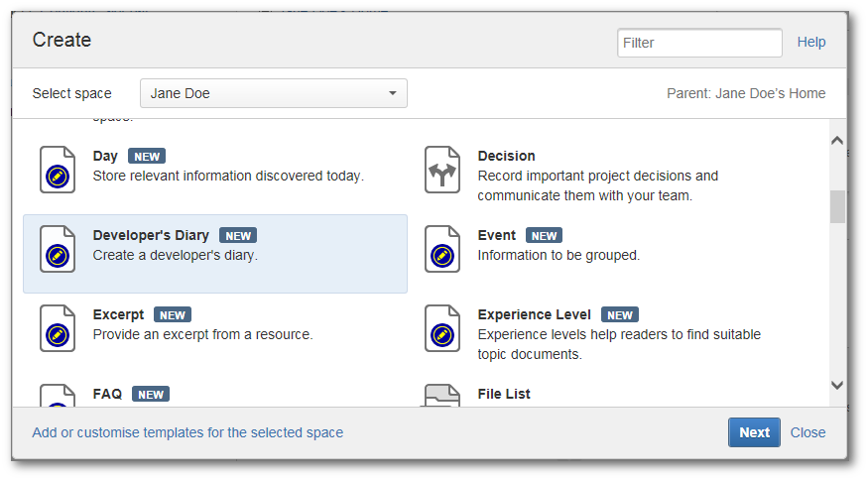Click the Decision template signpost icon
The image size is (868, 480).
[442, 170]
